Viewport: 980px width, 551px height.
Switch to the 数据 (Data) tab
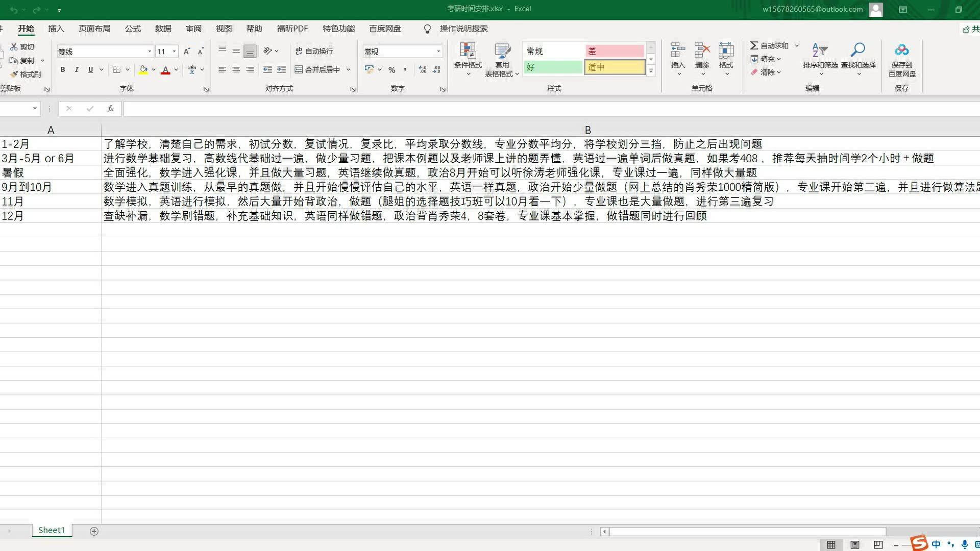point(163,29)
